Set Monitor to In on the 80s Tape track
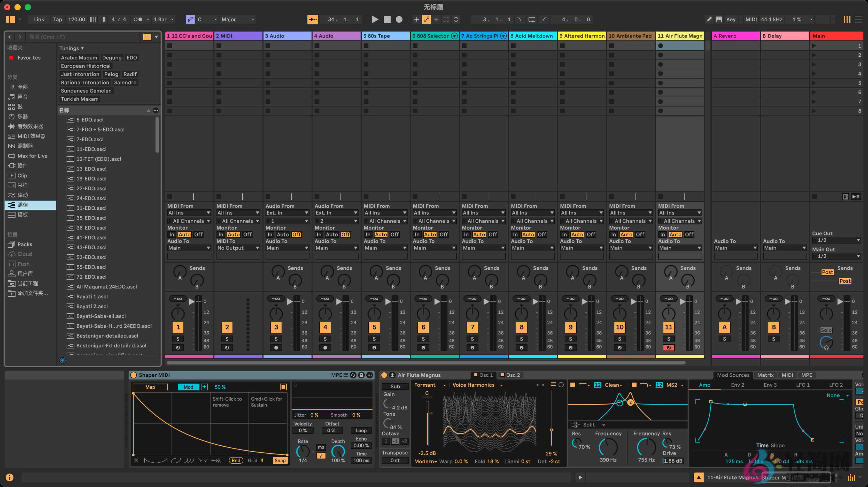 [368, 234]
